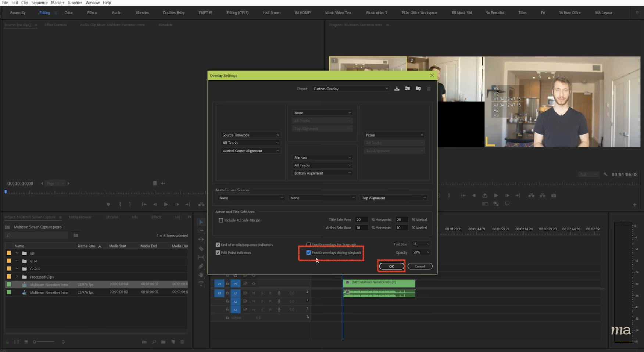The height and width of the screenshot is (352, 644).
Task: Click OK to confirm overlay settings
Action: click(x=391, y=266)
